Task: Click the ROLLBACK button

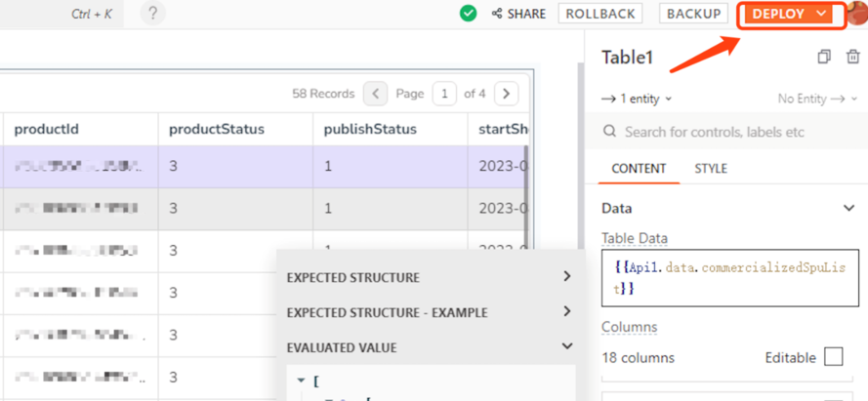Action: tap(600, 14)
